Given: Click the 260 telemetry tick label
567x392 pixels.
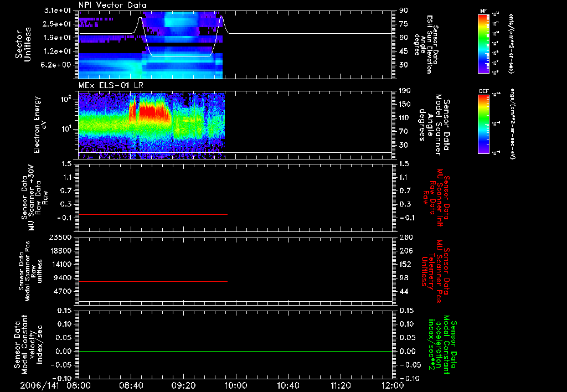Looking at the screenshot, I should (406, 238).
